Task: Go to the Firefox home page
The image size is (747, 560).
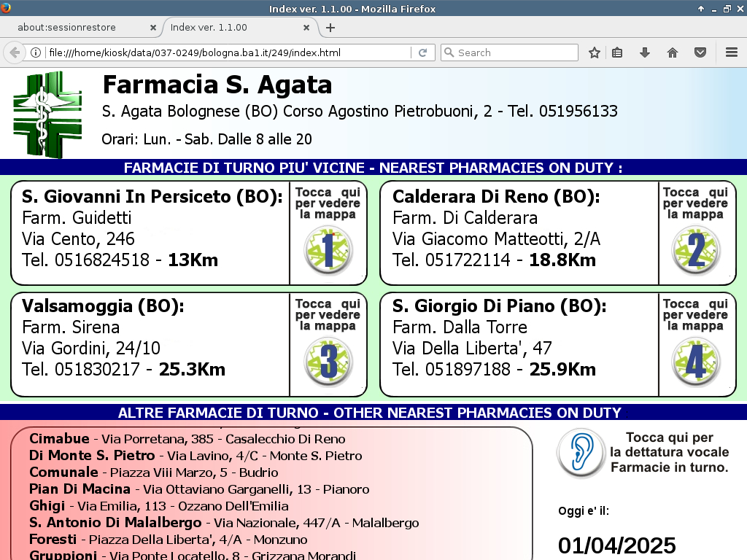Action: [673, 52]
